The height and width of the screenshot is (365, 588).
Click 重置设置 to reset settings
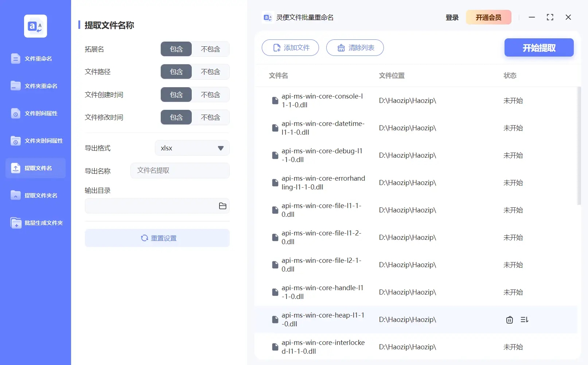click(x=157, y=238)
